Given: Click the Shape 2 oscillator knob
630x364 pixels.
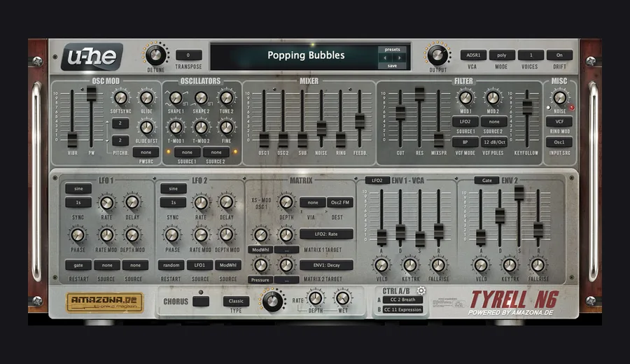Looking at the screenshot, I should tap(201, 97).
